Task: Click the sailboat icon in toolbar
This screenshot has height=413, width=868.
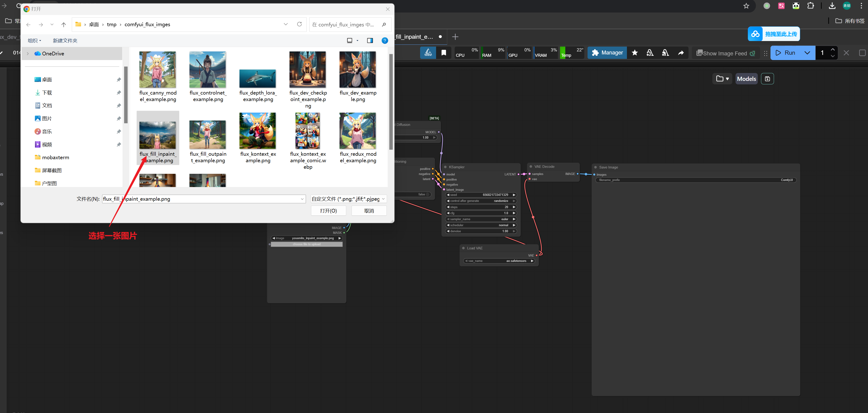Action: [x=428, y=53]
